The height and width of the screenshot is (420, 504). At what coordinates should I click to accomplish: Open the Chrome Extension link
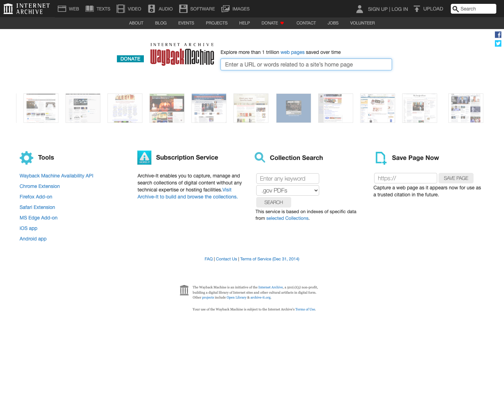pos(40,186)
